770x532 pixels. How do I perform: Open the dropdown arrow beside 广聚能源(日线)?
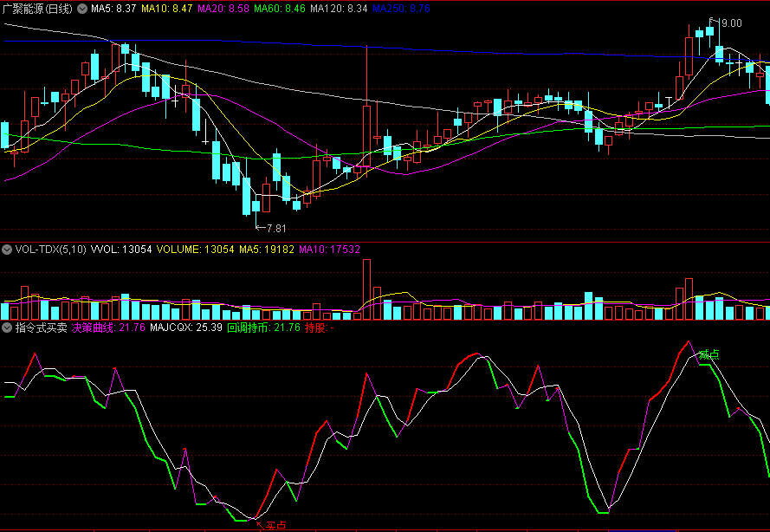[82, 9]
